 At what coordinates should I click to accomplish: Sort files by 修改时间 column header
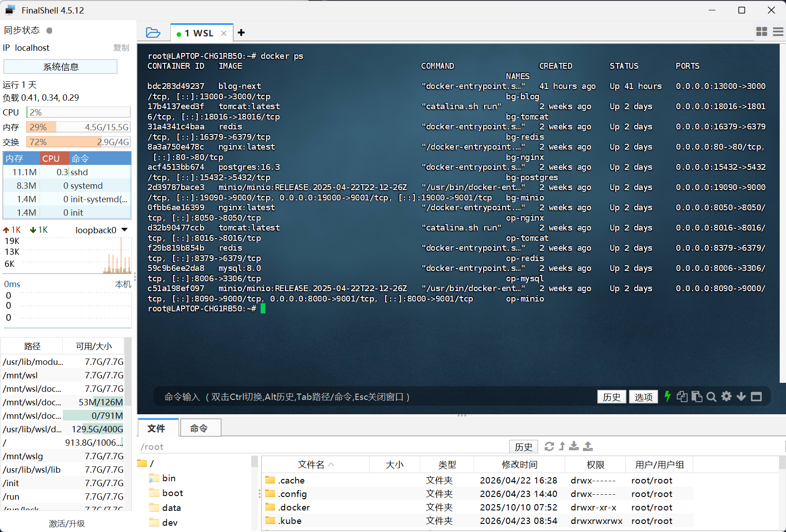coord(520,465)
